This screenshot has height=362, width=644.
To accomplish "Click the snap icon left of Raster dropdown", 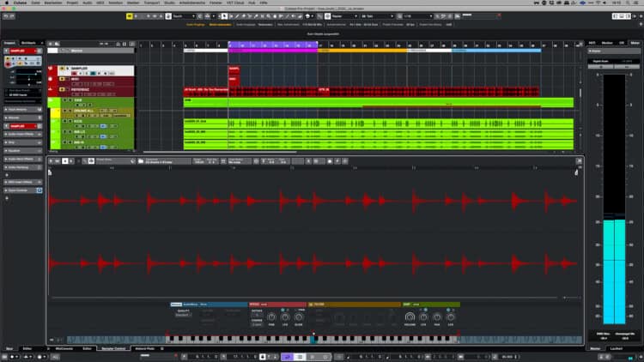I will pos(327,16).
